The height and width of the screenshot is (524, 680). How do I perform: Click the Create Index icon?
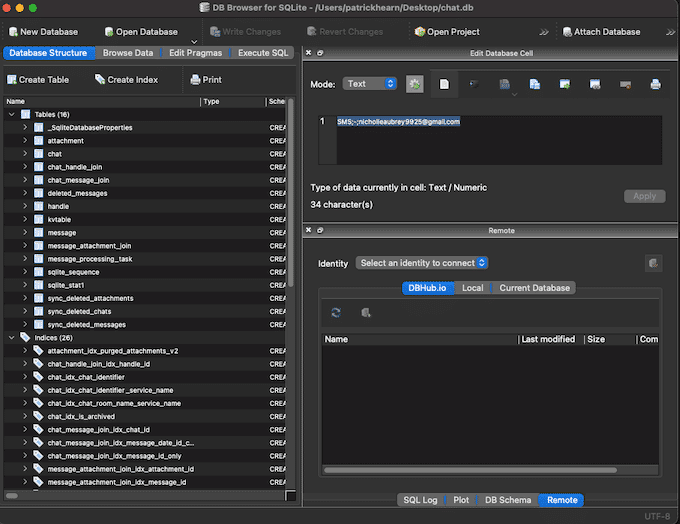pos(100,79)
